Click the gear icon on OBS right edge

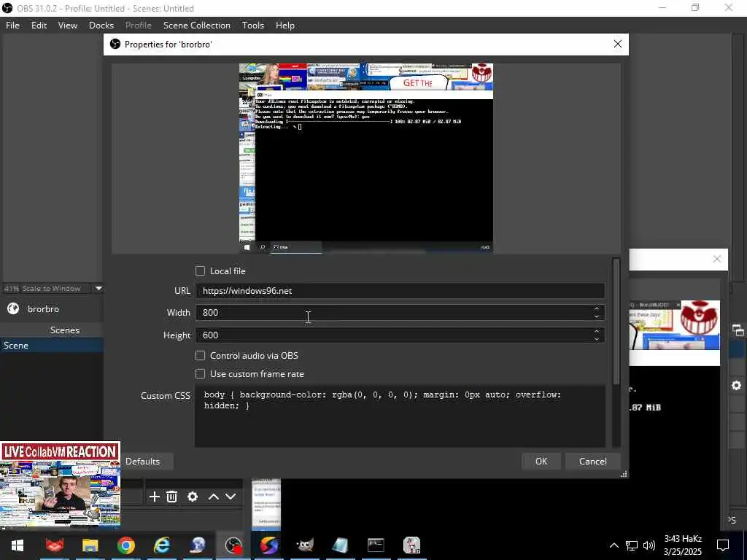point(737,385)
